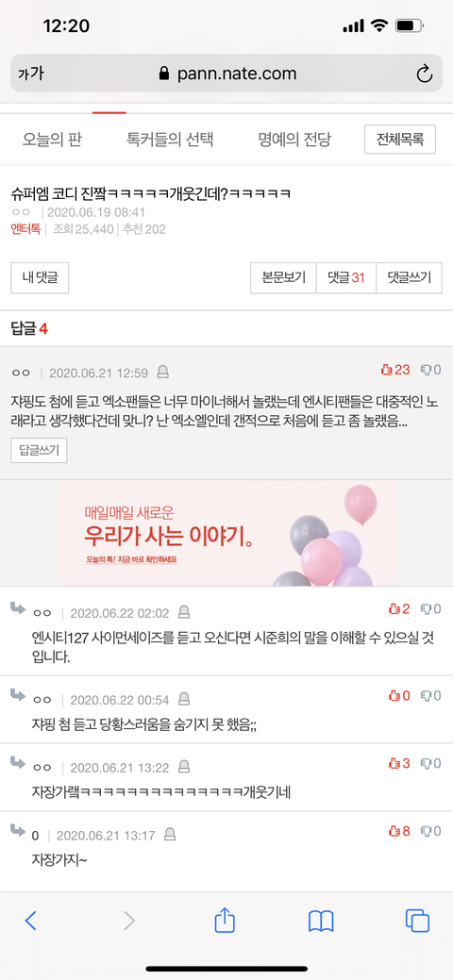The width and height of the screenshot is (453, 980).
Task: Tap the Safari reload icon
Action: coord(425,75)
